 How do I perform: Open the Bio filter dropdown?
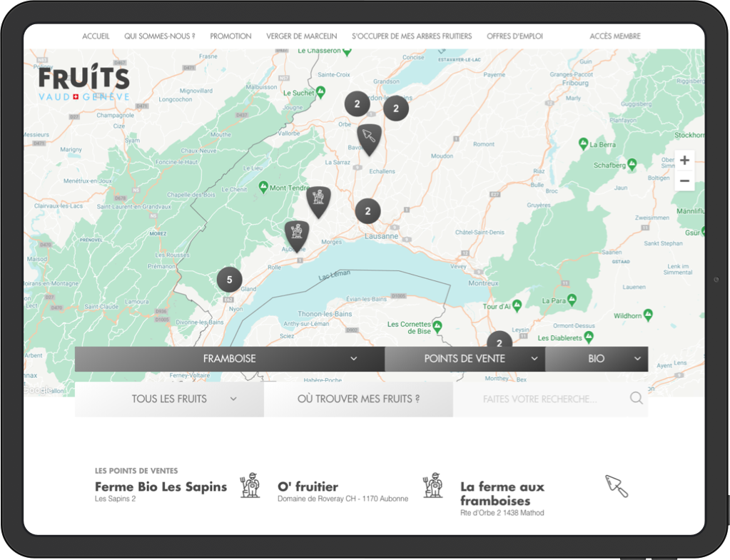tap(597, 358)
